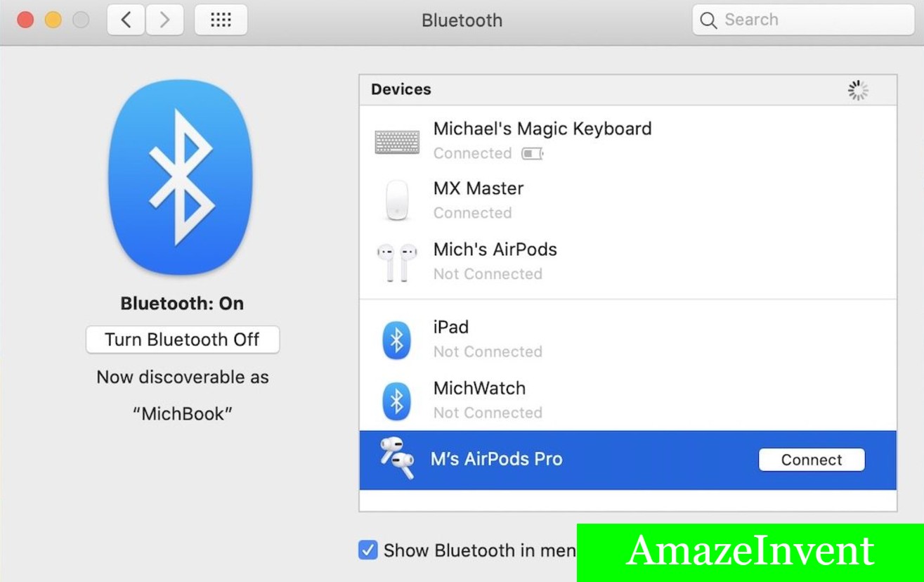This screenshot has width=924, height=582.
Task: Show all preferences grid icon
Action: (221, 20)
